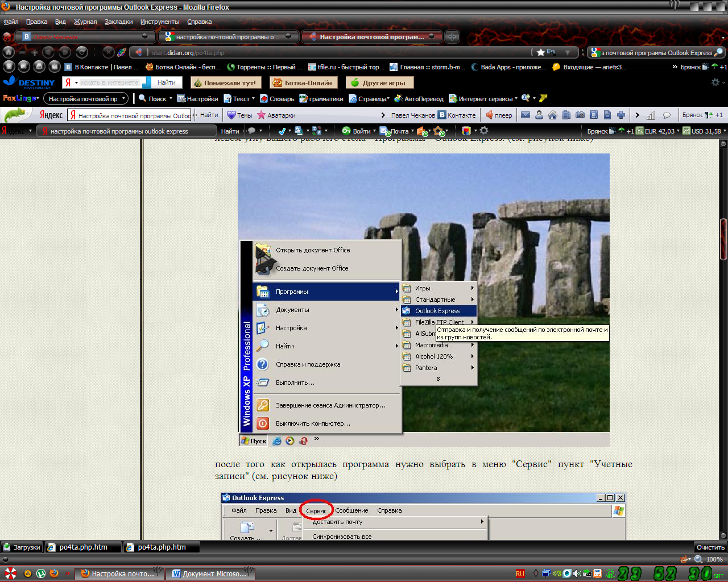Switch the RU keyboard language indicator

click(x=520, y=573)
